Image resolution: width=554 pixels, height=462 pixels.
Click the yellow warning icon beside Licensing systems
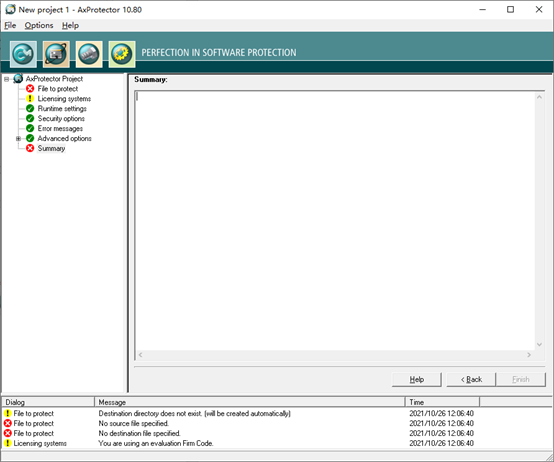[x=30, y=99]
